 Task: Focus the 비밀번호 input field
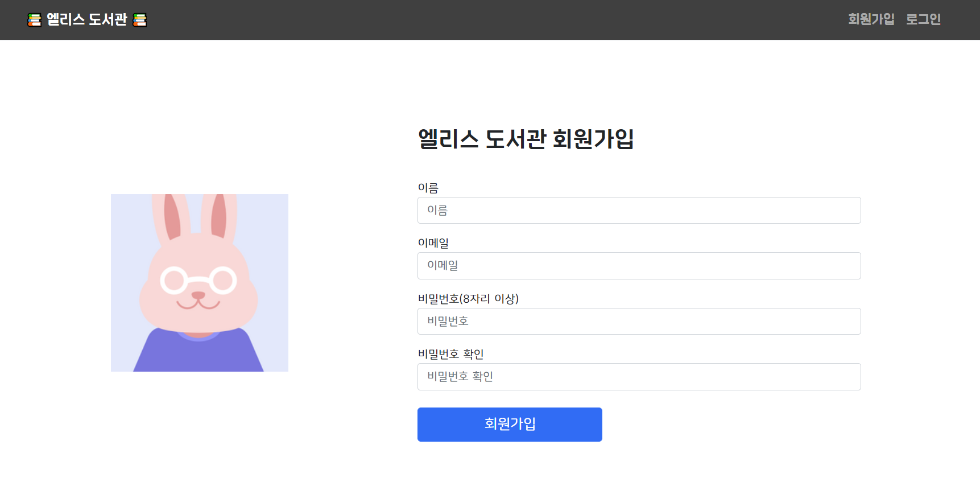pyautogui.click(x=639, y=322)
